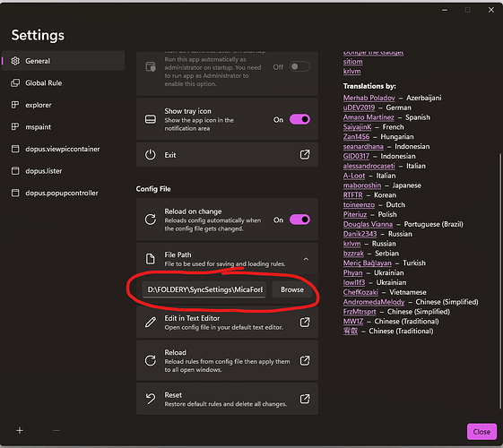Toggle the Run as Administrator startup switch

[299, 66]
